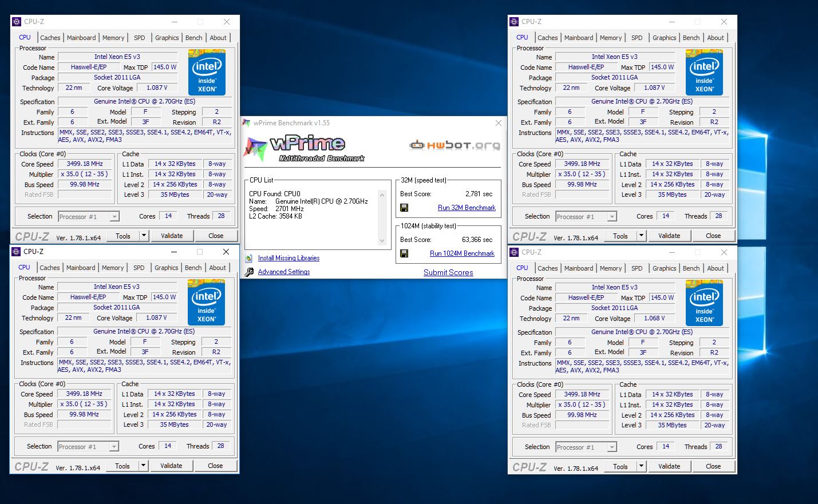This screenshot has height=504, width=818.
Task: Click the icon next to Install Missing Libraries
Action: (x=249, y=258)
